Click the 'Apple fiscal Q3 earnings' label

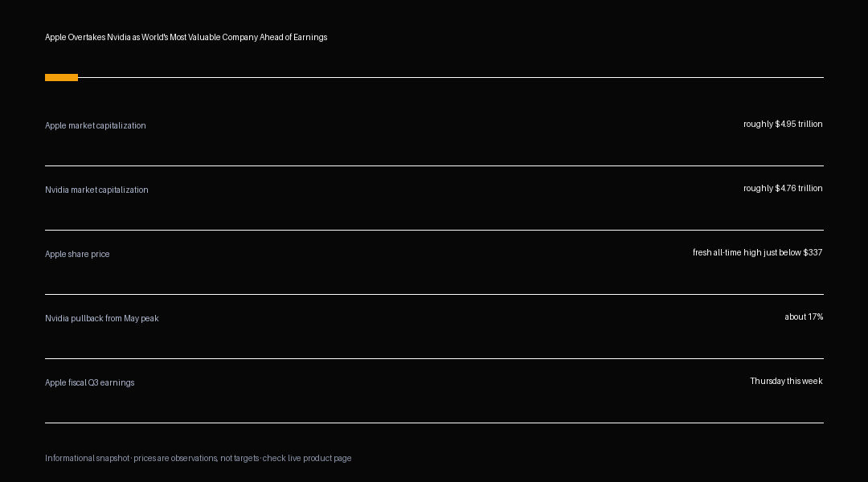pos(90,382)
